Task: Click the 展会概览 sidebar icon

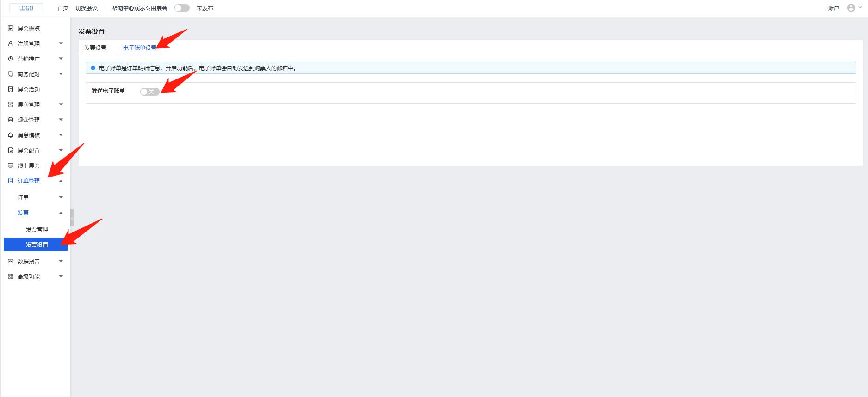Action: point(11,29)
